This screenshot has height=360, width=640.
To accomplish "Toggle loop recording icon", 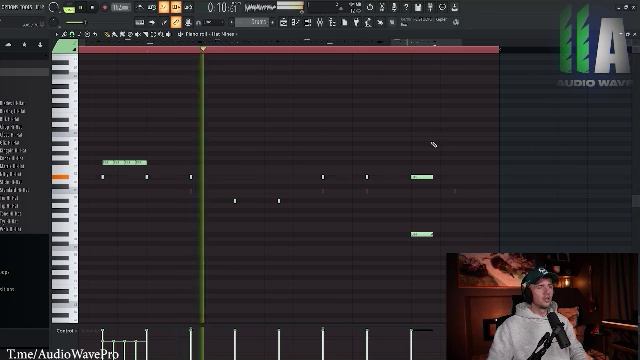I will 188,7.
